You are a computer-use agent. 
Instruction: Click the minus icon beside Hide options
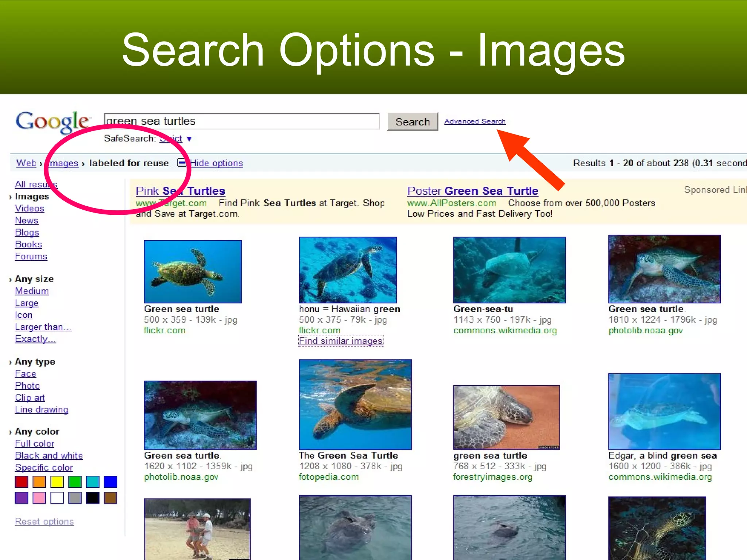click(x=182, y=163)
